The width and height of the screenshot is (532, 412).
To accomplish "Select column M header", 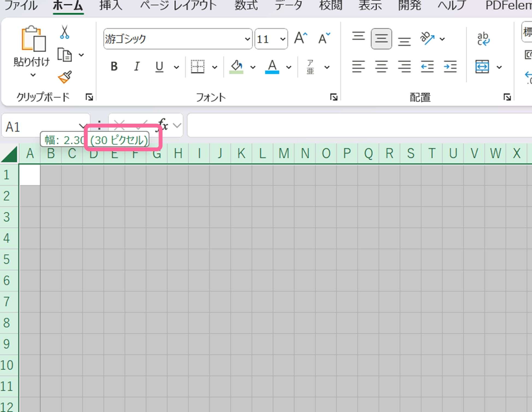I will point(284,153).
